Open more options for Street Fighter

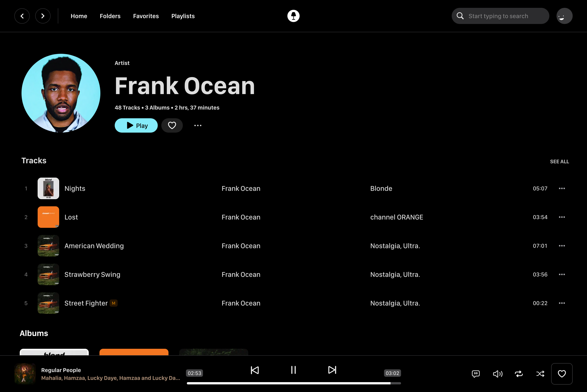click(x=562, y=303)
